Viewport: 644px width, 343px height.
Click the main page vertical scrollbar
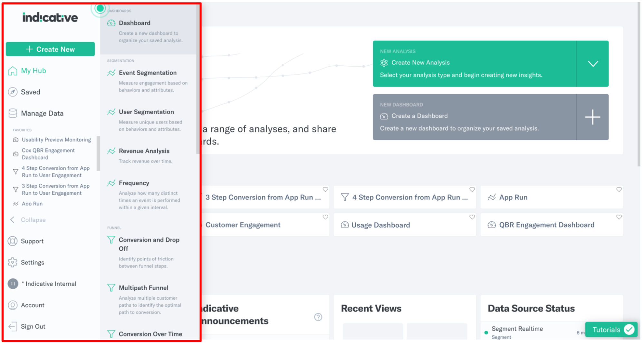[639, 85]
